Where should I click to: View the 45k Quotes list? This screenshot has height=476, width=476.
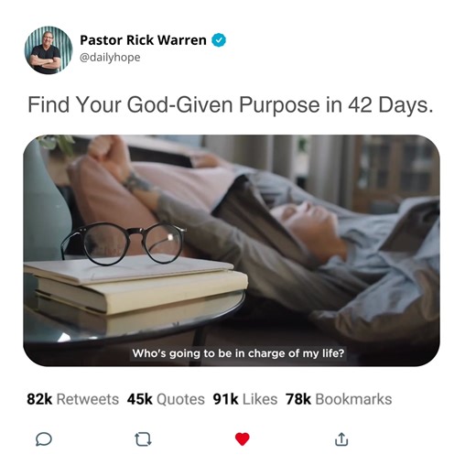[166, 399]
